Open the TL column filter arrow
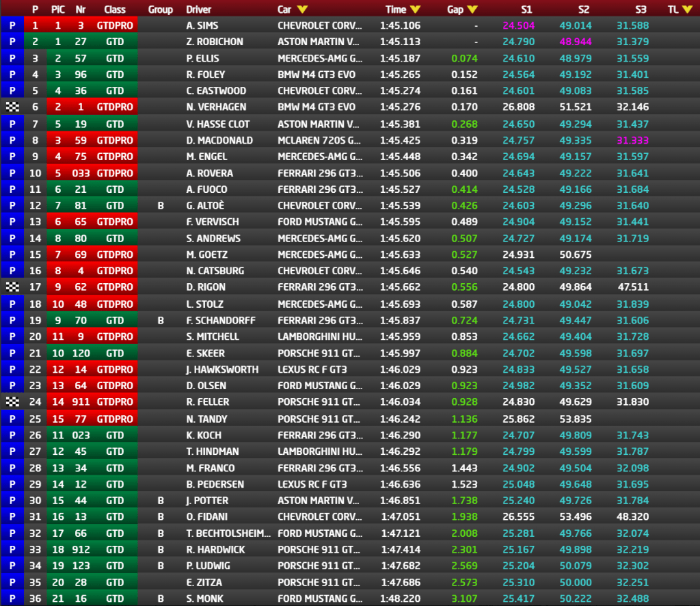 click(687, 10)
